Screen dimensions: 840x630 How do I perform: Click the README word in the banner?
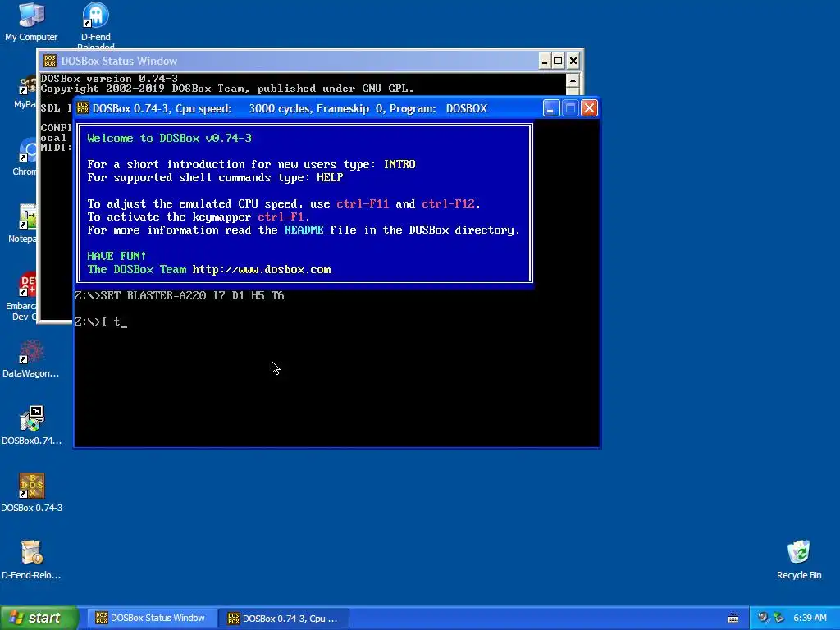click(304, 230)
